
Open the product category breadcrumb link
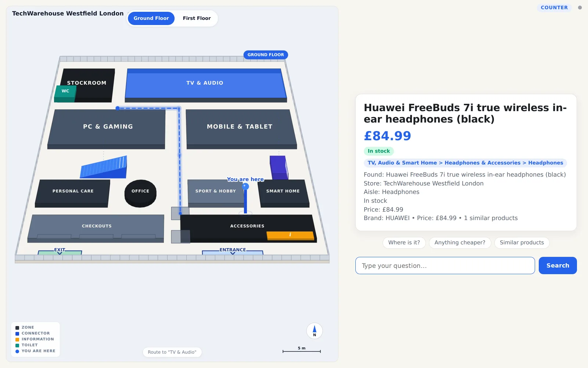[465, 163]
